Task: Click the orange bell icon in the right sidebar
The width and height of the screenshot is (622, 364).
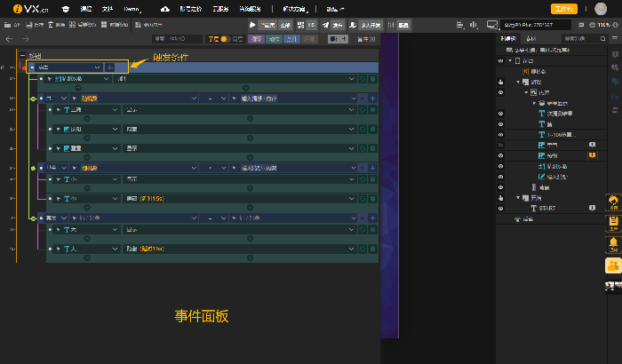Action: (x=612, y=242)
